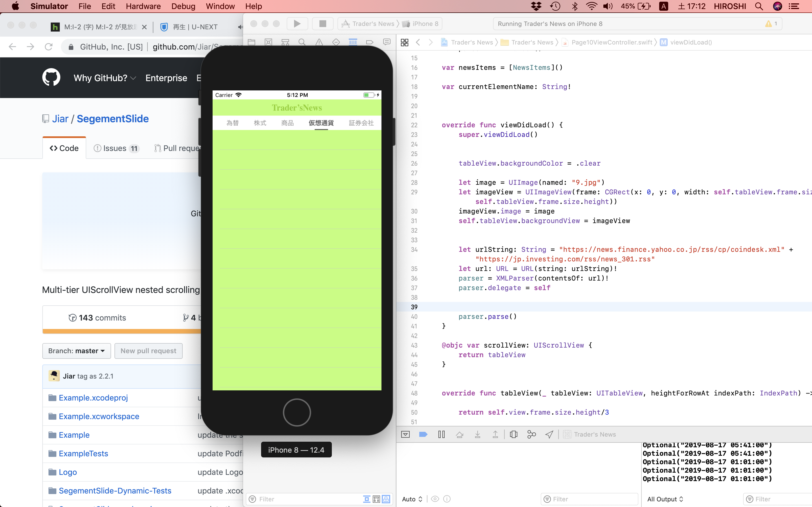Stop the running app in Xcode
The image size is (812, 507).
coord(323,23)
